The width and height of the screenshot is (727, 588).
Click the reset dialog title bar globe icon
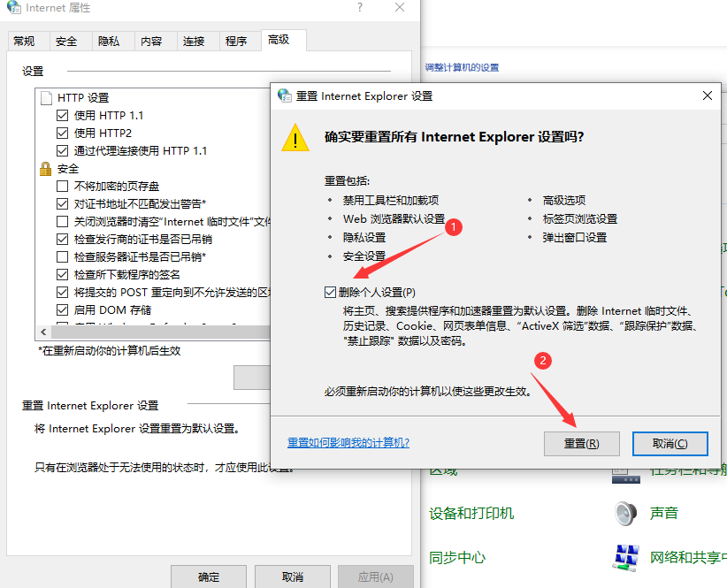[x=284, y=95]
